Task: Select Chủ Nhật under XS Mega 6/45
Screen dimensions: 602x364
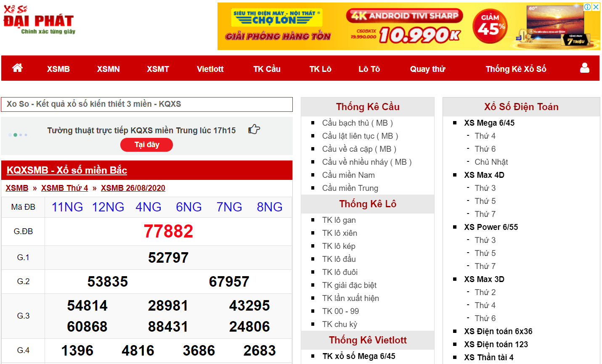Action: (x=491, y=162)
